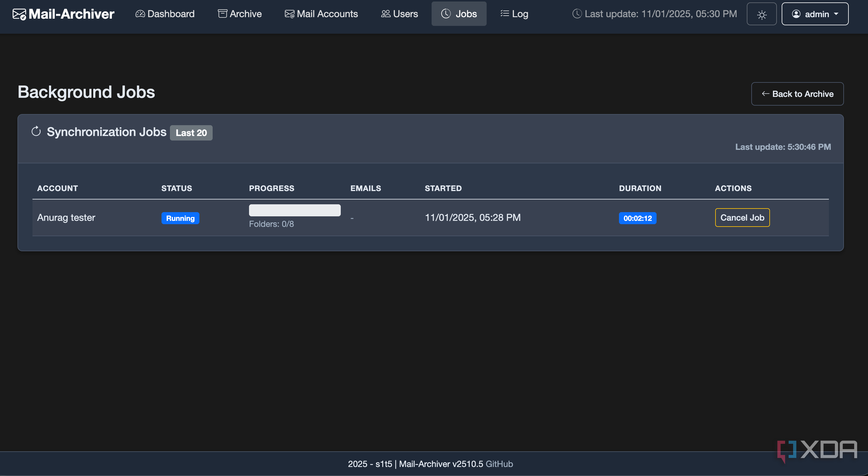Cancel the Anurag tester sync job
The image size is (868, 476).
(742, 218)
